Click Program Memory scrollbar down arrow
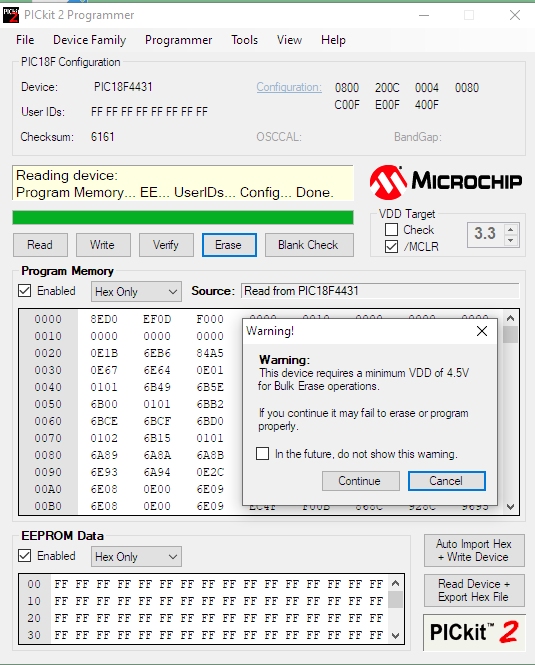 coord(510,506)
